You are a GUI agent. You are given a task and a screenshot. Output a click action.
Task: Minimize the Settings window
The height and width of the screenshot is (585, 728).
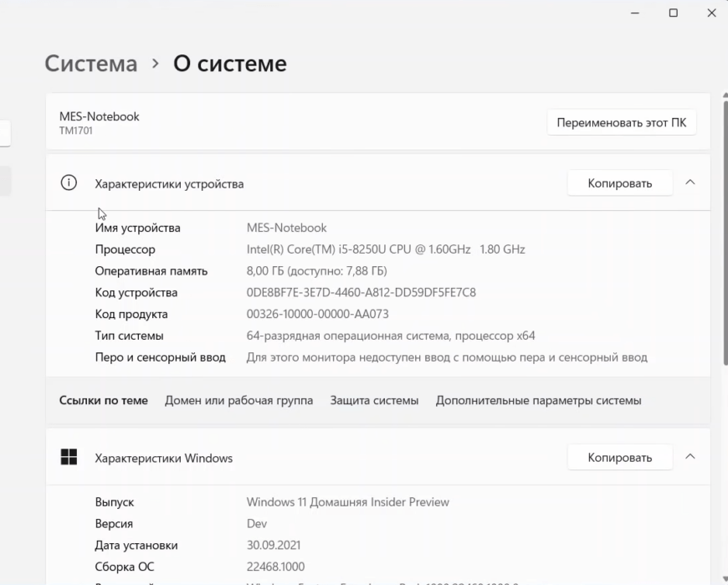[634, 13]
